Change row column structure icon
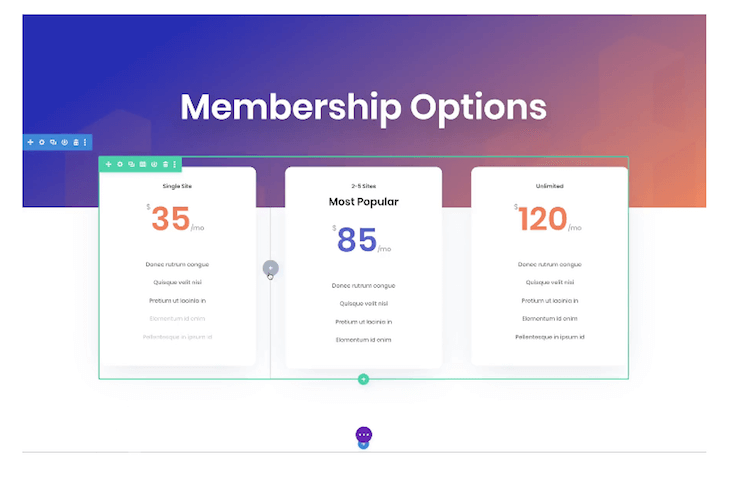 (143, 164)
